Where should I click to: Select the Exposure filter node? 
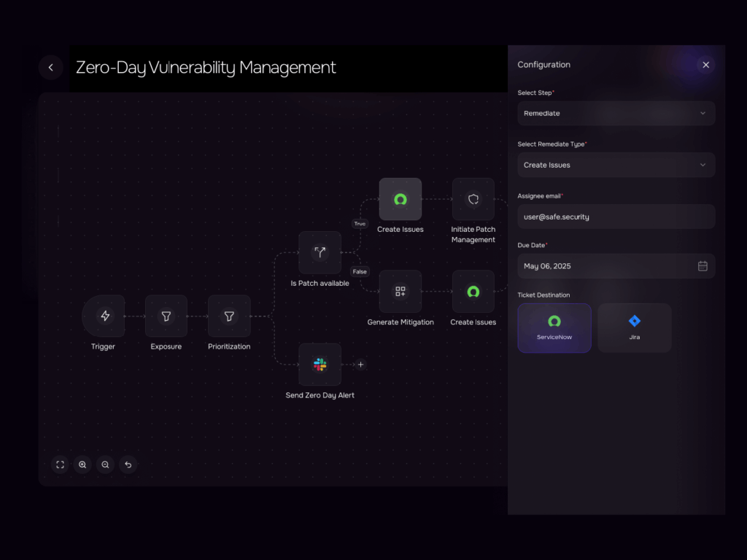[166, 316]
